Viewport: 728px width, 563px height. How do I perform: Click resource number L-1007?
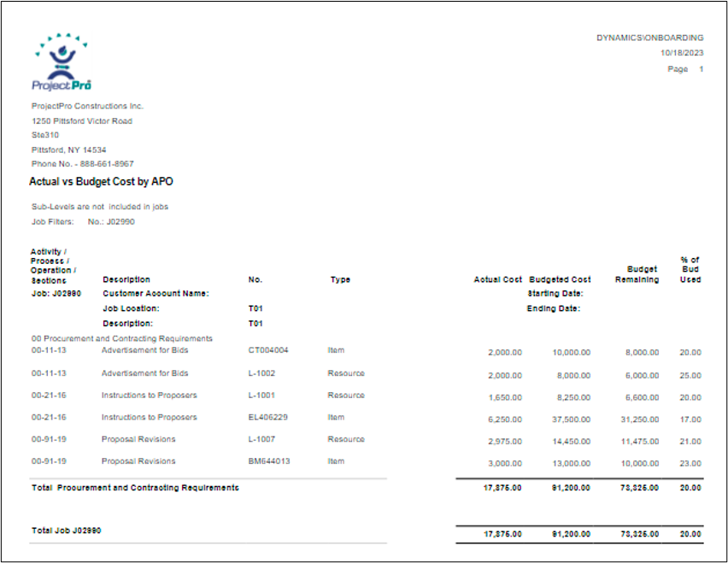click(x=261, y=439)
